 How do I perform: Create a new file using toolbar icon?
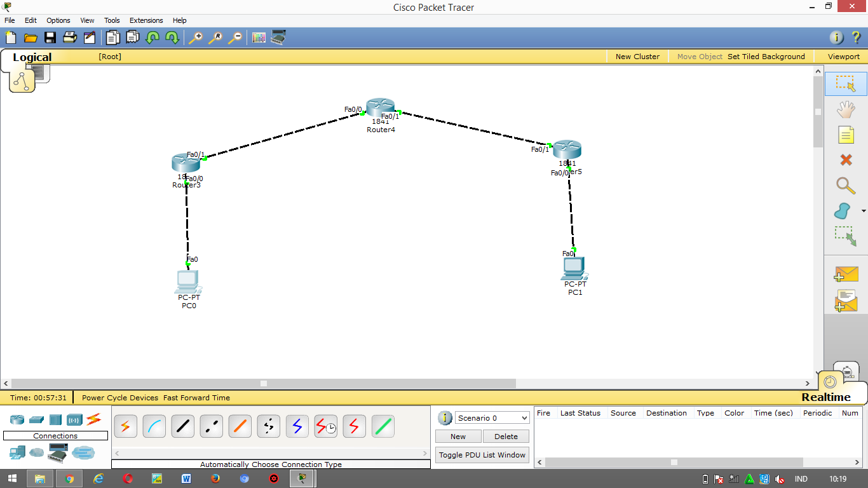tap(10, 37)
